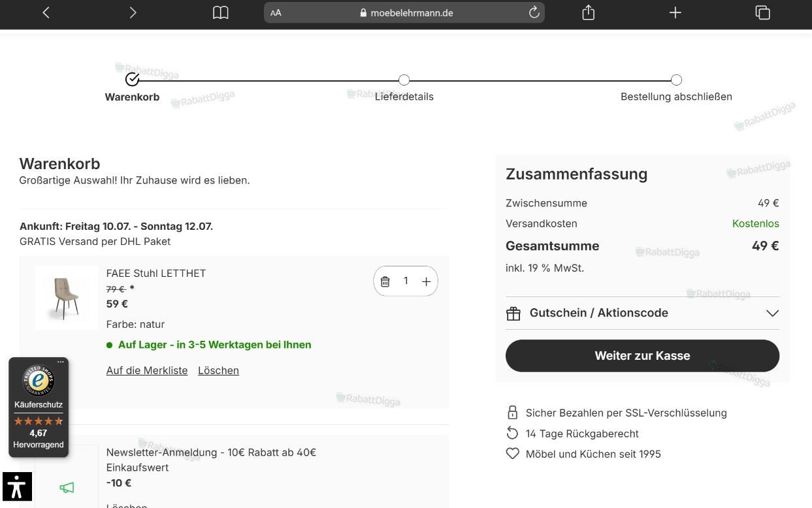Reload the page with the refresh icon
The width and height of the screenshot is (812, 508).
click(534, 12)
